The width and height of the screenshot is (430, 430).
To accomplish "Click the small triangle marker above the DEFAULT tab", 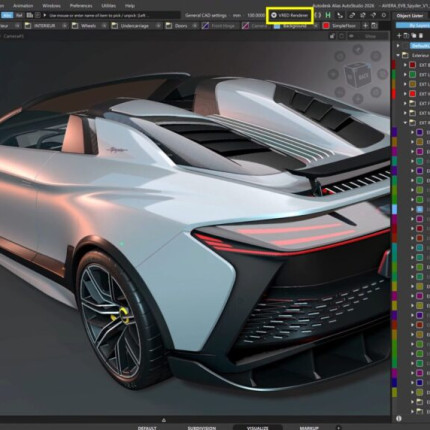I will coord(164,420).
